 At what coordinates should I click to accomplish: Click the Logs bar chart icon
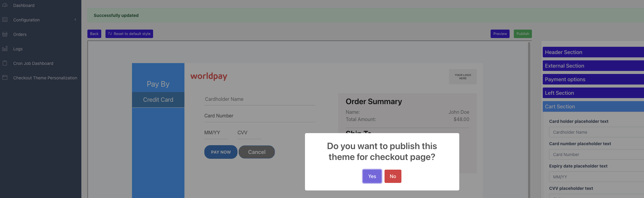click(x=5, y=49)
